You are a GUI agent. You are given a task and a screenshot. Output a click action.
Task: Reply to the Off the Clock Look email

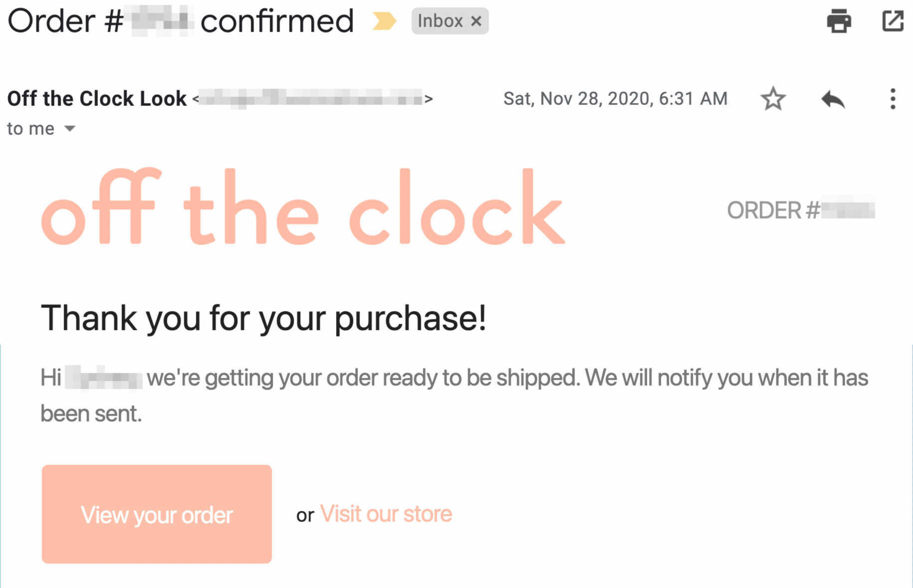833,98
